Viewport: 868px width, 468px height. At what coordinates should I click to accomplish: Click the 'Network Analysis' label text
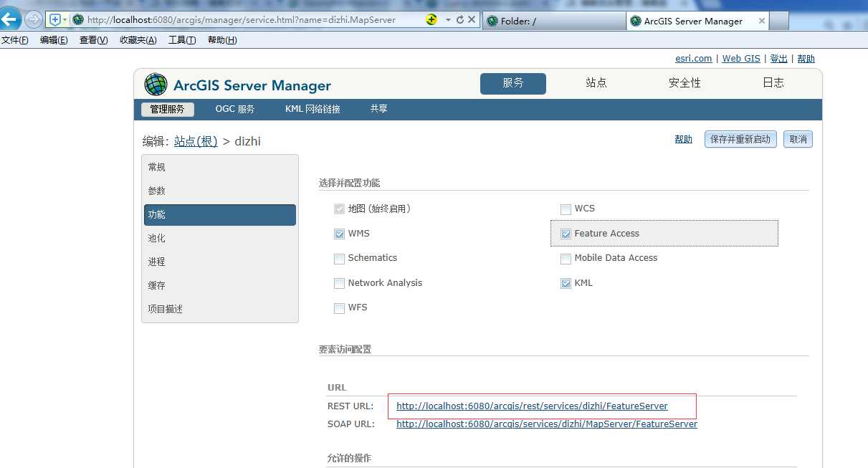tap(385, 283)
